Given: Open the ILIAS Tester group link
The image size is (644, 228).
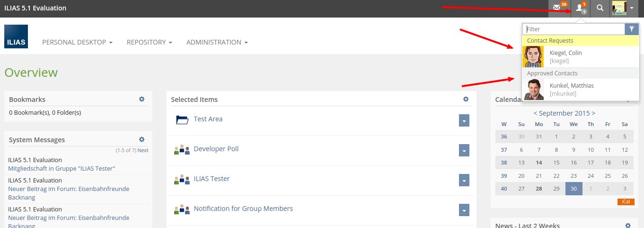Looking at the screenshot, I should click(212, 179).
